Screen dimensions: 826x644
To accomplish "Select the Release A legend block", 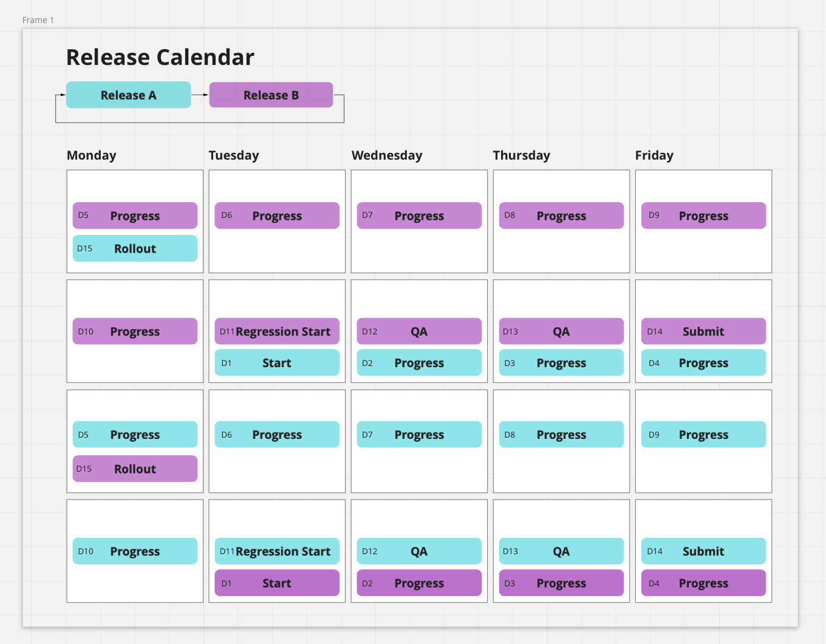I will pyautogui.click(x=128, y=95).
